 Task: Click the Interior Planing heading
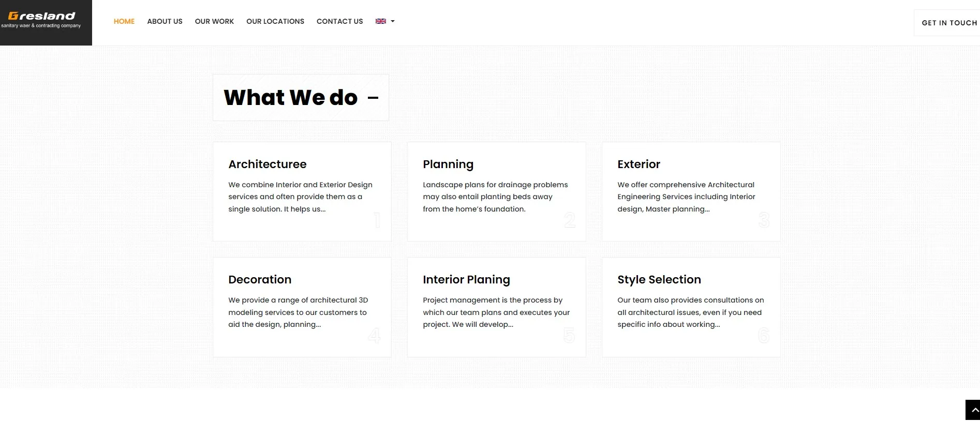tap(466, 280)
